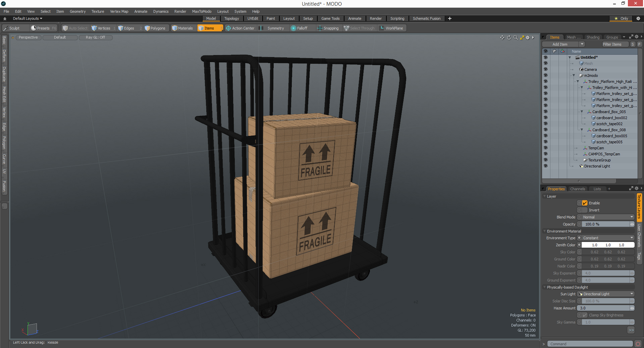Click the Add Item button
Image resolution: width=644 pixels, height=348 pixels.
click(560, 44)
